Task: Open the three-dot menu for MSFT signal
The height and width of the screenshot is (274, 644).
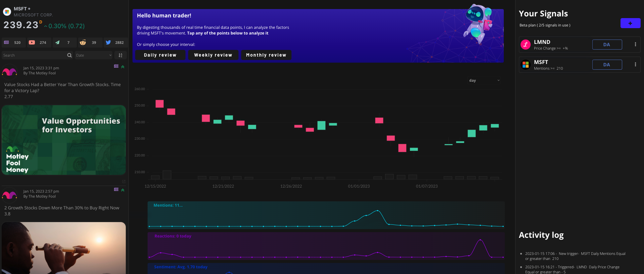Action: (635, 65)
